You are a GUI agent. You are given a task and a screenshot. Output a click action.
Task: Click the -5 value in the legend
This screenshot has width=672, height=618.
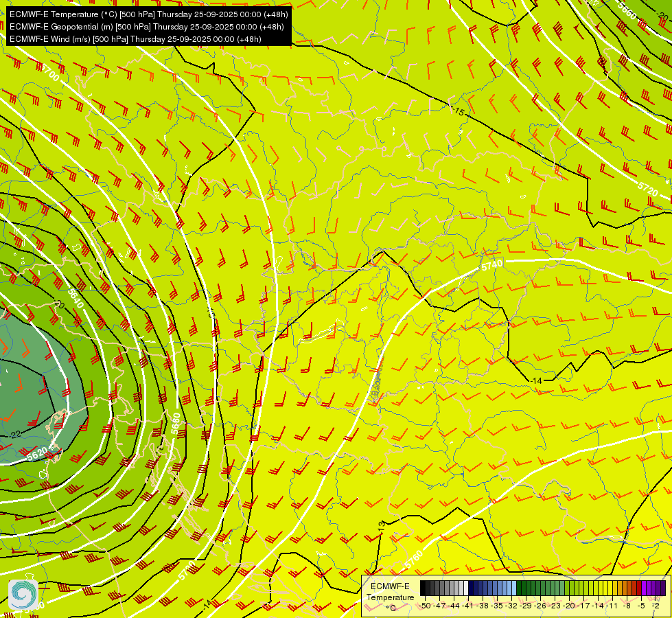[641, 606]
